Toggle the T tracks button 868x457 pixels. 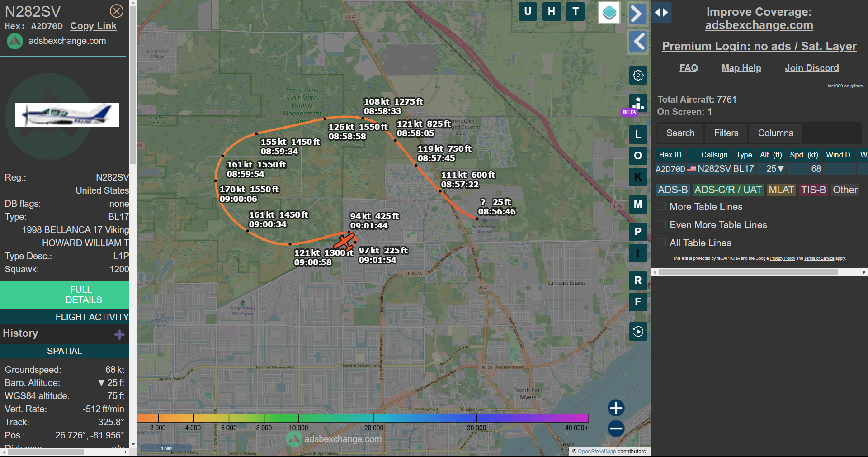[576, 11]
